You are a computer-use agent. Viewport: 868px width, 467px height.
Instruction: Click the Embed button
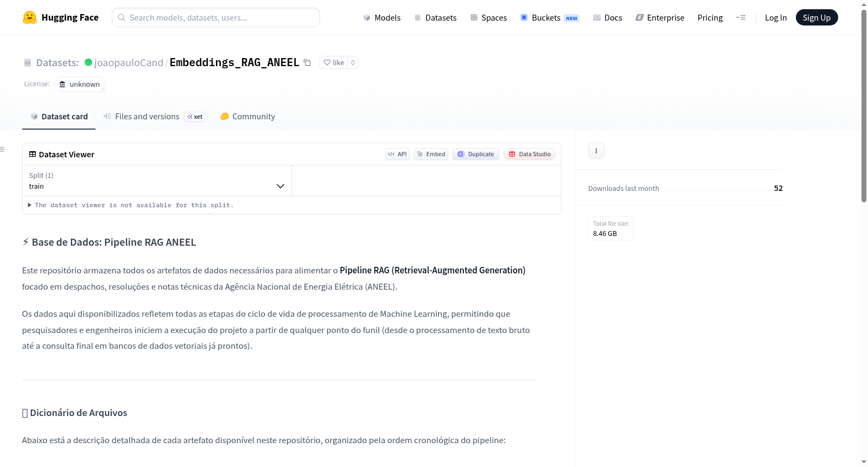[431, 154]
